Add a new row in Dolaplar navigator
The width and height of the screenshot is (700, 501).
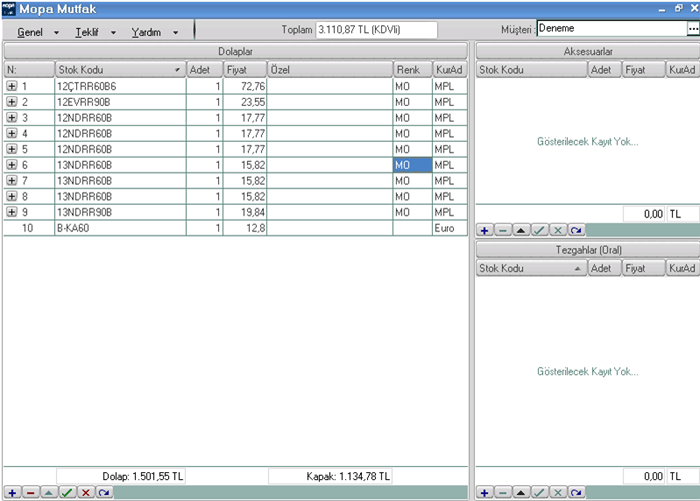[x=12, y=493]
